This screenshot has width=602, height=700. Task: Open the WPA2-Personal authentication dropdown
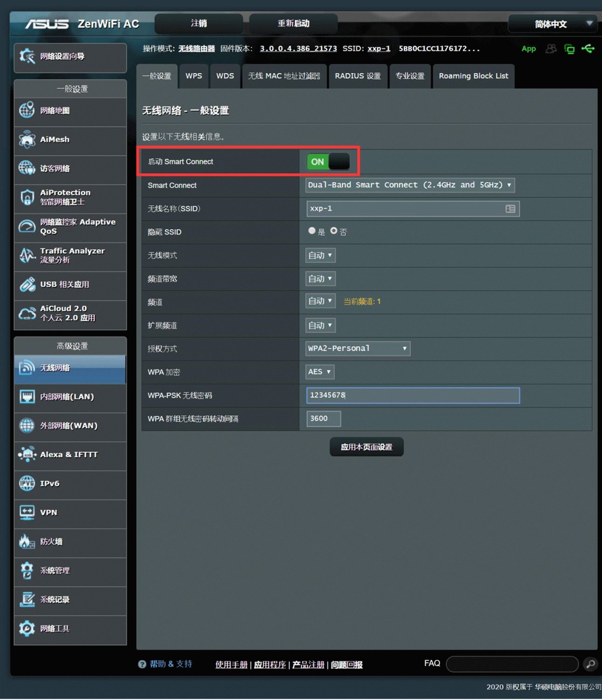coord(358,349)
